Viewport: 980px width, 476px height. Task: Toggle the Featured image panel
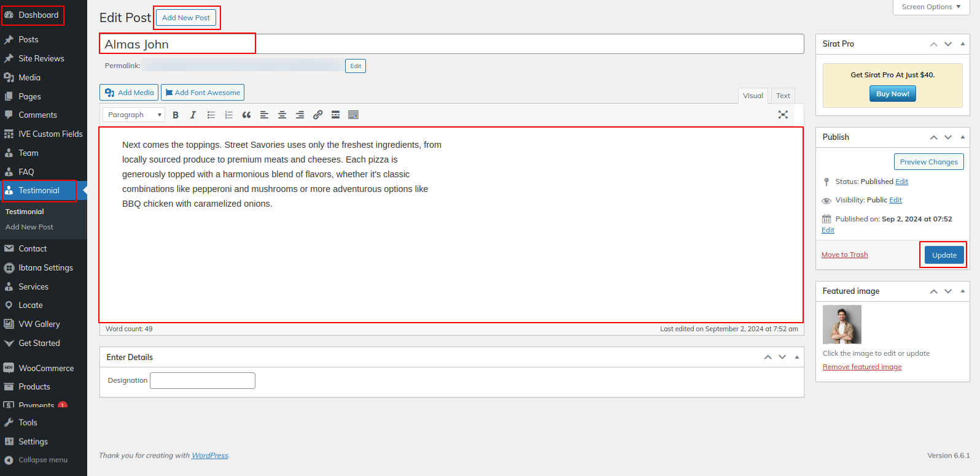(962, 291)
